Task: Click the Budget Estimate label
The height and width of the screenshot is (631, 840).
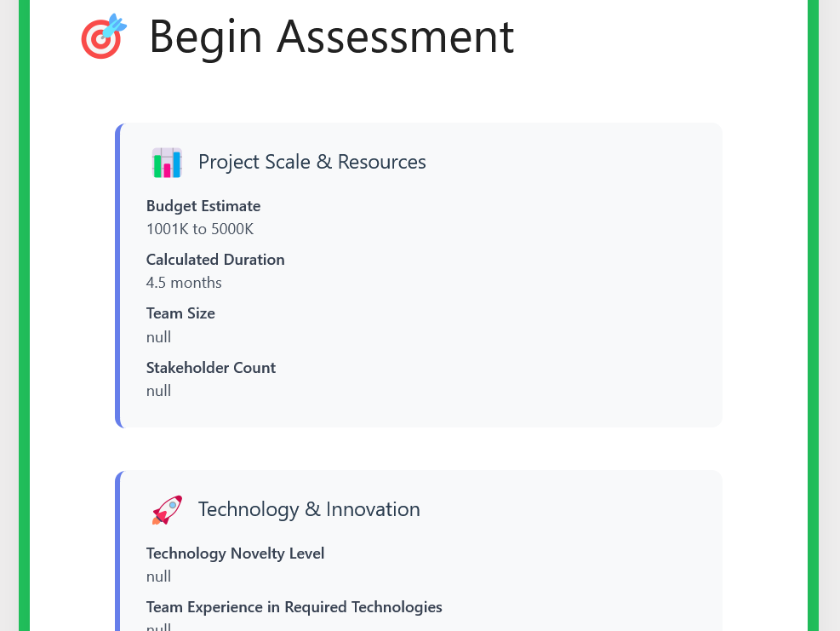Action: tap(203, 206)
